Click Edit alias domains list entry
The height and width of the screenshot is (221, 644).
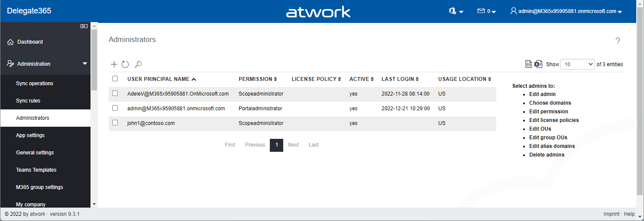point(552,146)
